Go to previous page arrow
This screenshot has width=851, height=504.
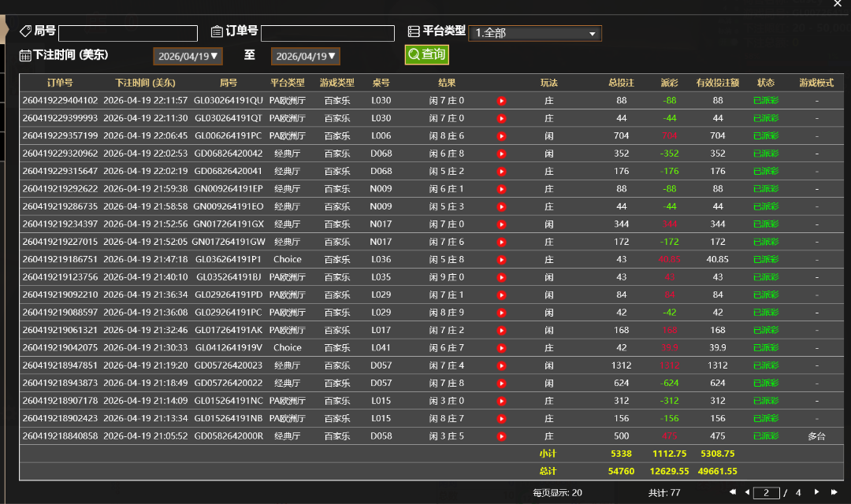(x=745, y=492)
